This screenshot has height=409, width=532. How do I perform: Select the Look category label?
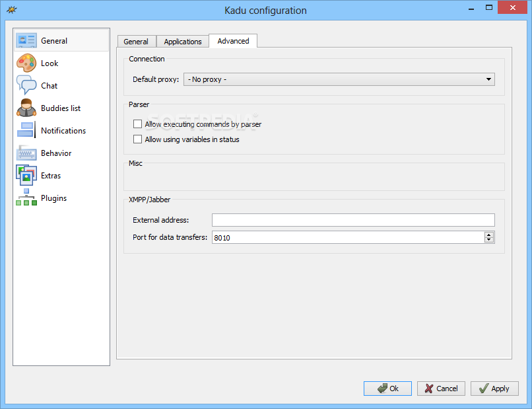50,63
